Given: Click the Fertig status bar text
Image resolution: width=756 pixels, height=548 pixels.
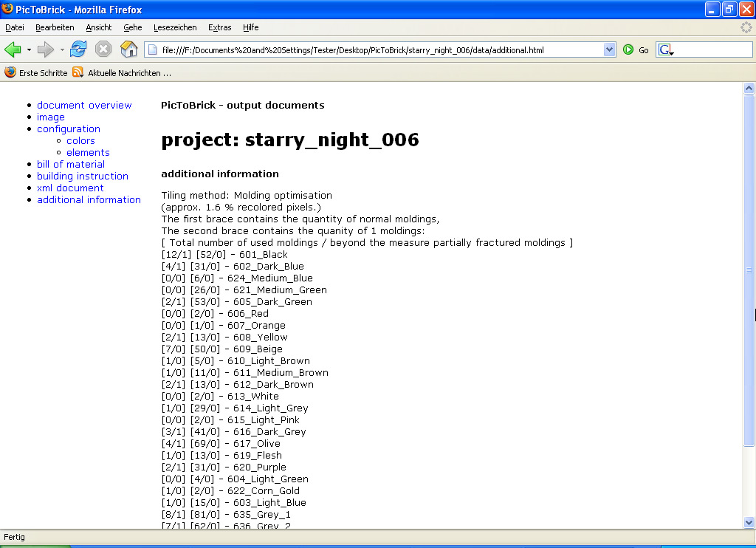Looking at the screenshot, I should 14,537.
